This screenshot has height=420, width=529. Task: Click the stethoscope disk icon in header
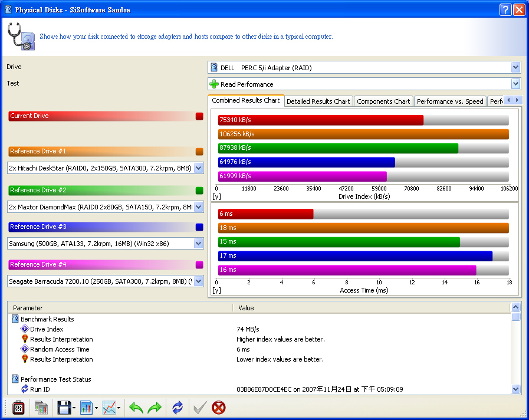point(21,37)
